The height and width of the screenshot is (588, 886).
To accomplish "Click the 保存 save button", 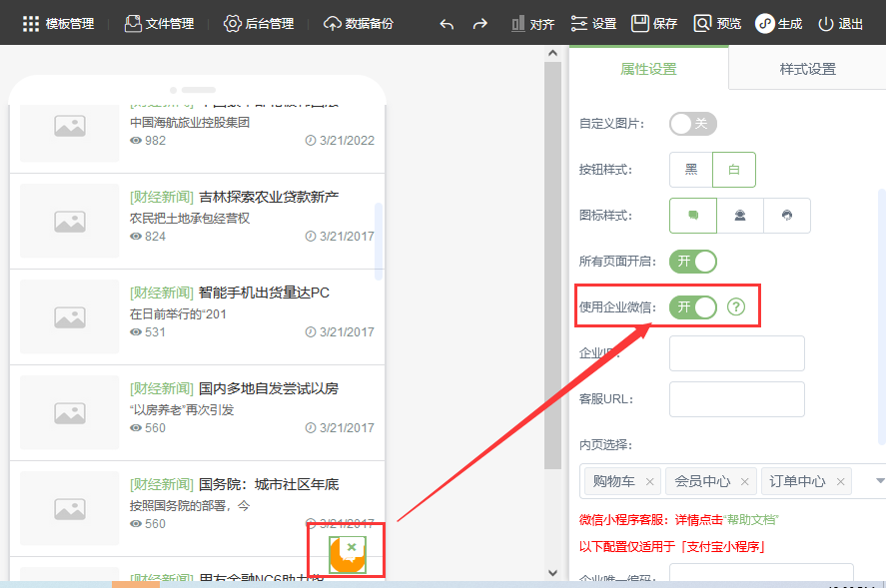I will (654, 23).
